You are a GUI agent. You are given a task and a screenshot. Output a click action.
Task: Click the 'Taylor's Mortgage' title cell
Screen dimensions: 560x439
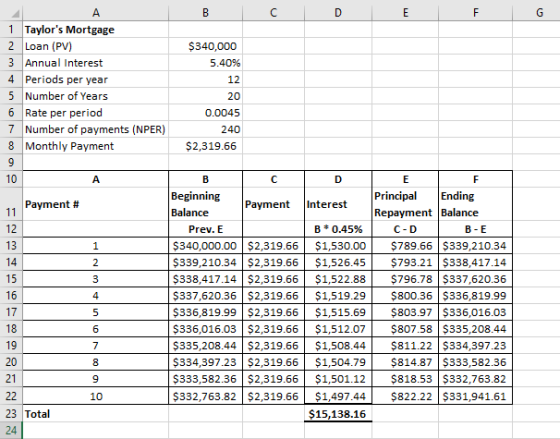[x=96, y=29]
